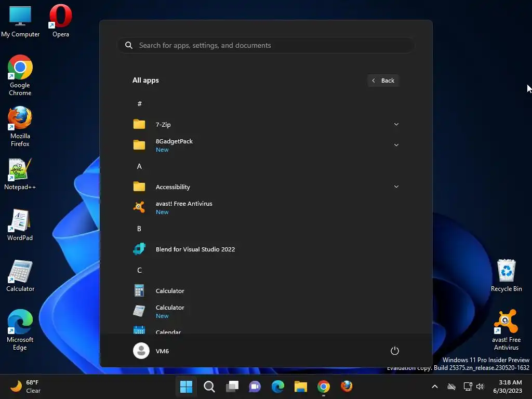Launch Notepad++ from desktop
The image size is (532, 399).
20,174
